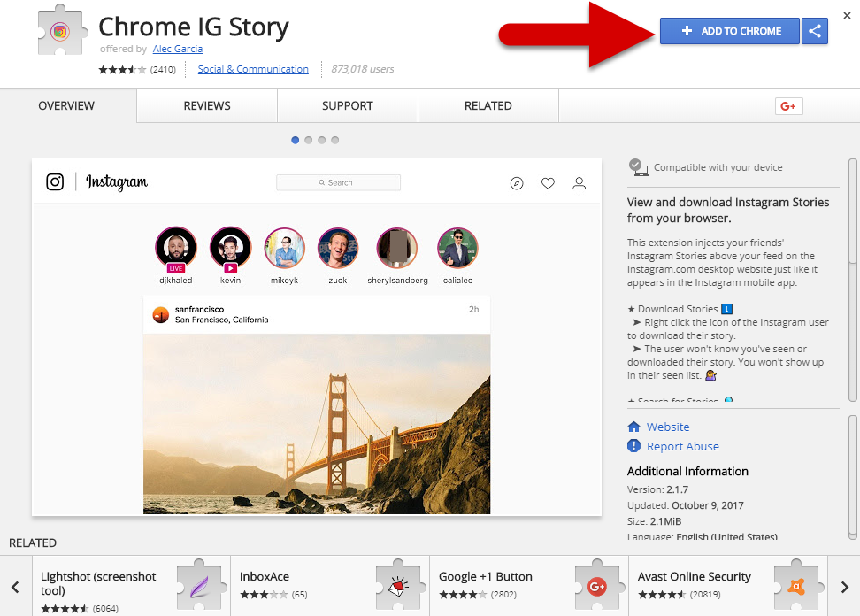This screenshot has width=860, height=616.
Task: Select the second carousel dot
Action: 309,140
